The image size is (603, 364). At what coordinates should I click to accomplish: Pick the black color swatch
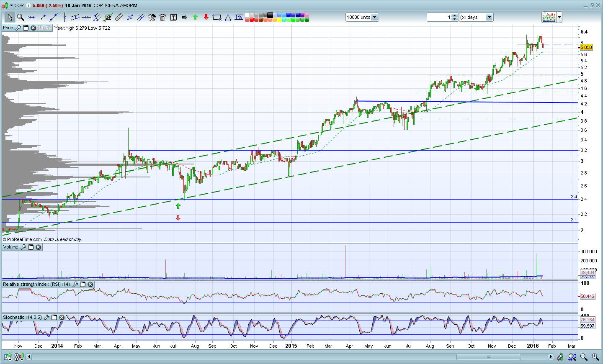tap(270, 15)
